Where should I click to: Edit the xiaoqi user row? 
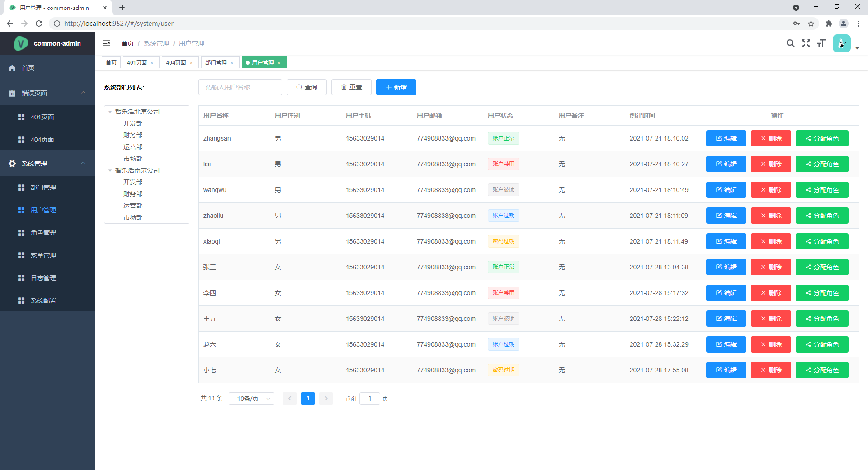pos(726,241)
